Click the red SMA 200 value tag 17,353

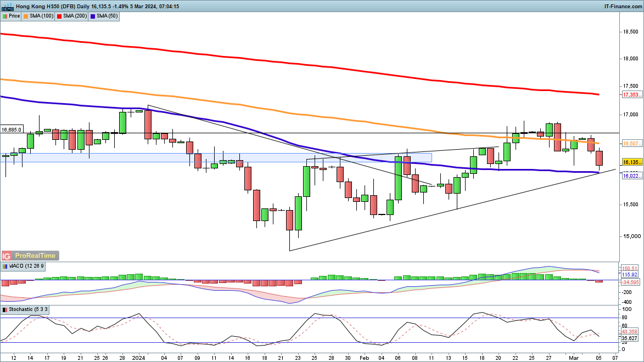point(632,95)
